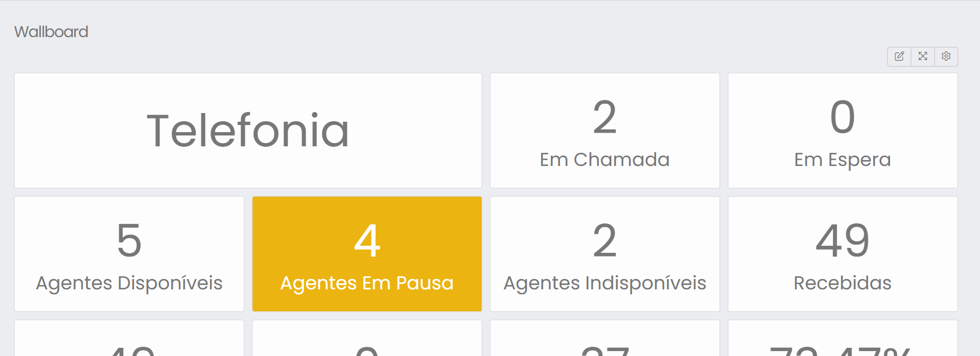Click the Em Chamada label
The image size is (980, 356).
604,159
